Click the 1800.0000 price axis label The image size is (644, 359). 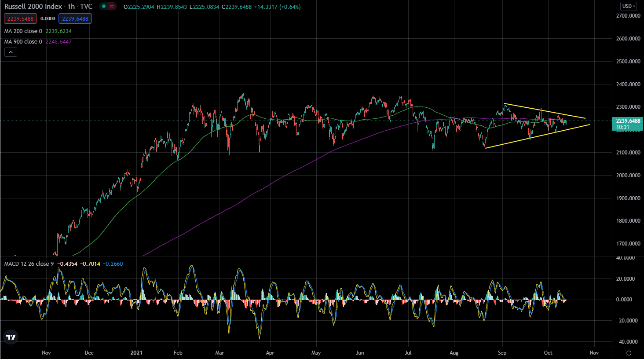tap(628, 221)
